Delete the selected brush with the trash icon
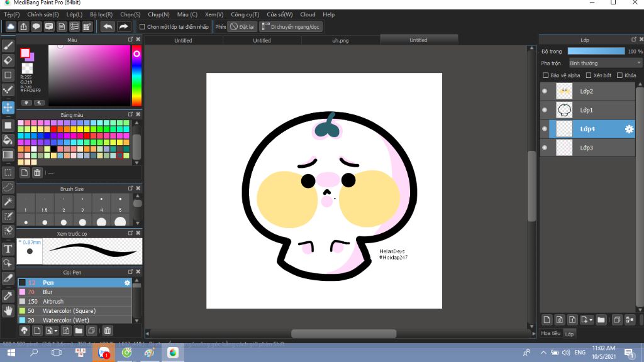The image size is (644, 362). tap(107, 331)
